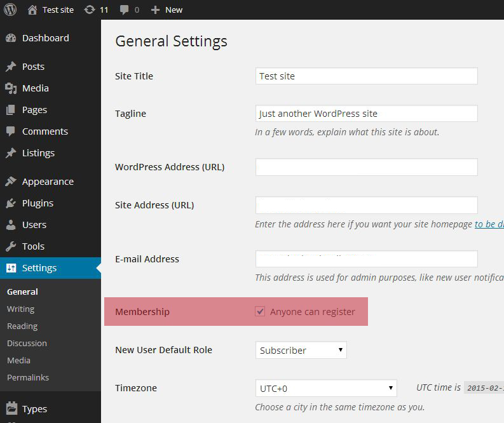504x423 pixels.
Task: Open the Posts menu
Action: [33, 67]
